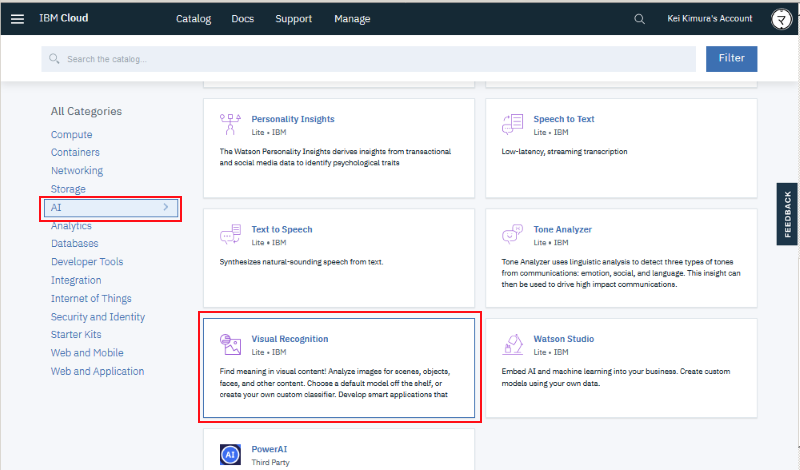Select the Storage category

pos(68,189)
